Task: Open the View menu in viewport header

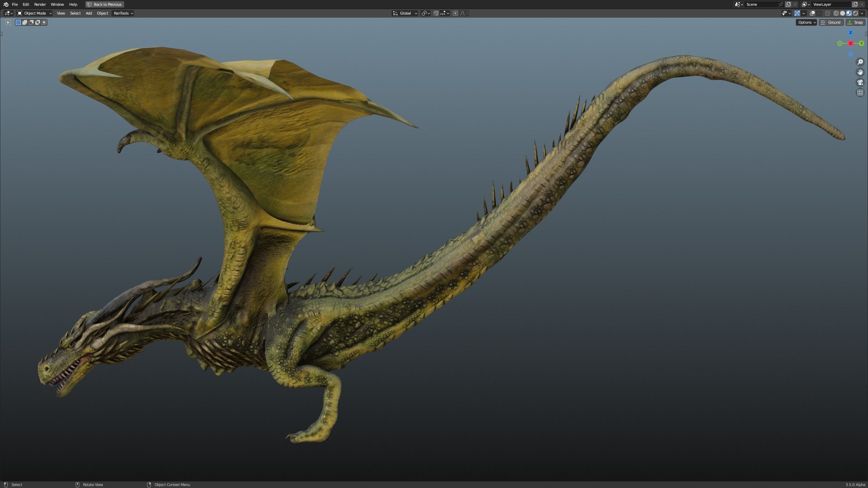Action: coord(61,13)
